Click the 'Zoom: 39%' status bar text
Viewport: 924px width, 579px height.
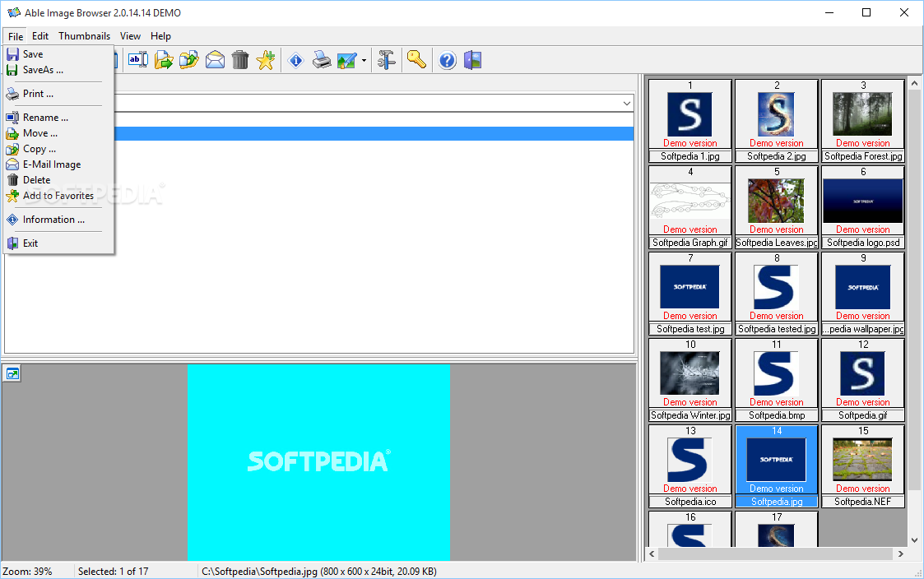(27, 572)
